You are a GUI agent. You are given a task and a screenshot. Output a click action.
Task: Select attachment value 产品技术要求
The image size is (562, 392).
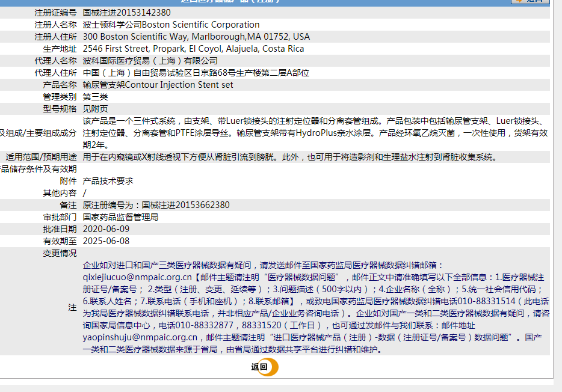(108, 181)
